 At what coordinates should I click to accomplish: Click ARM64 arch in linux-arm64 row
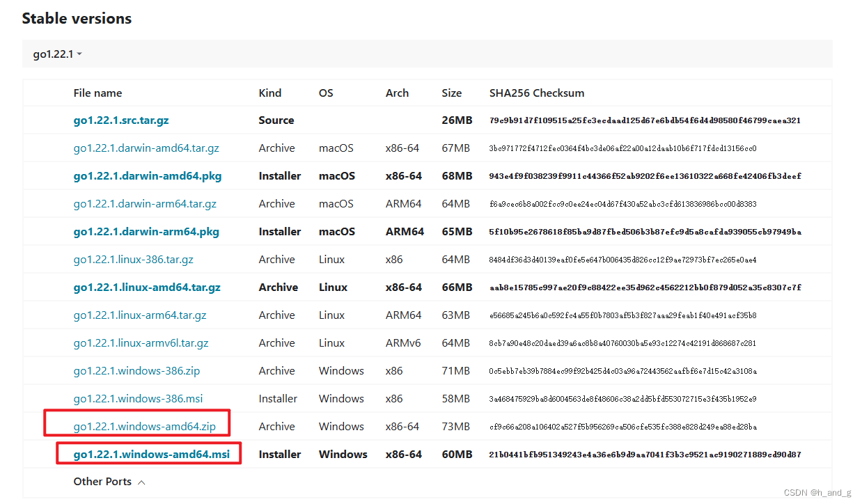pyautogui.click(x=403, y=315)
